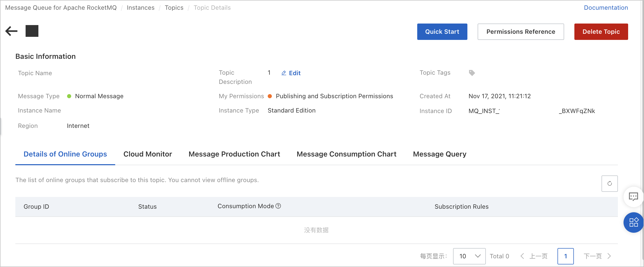Click the refresh icon button

pyautogui.click(x=609, y=183)
